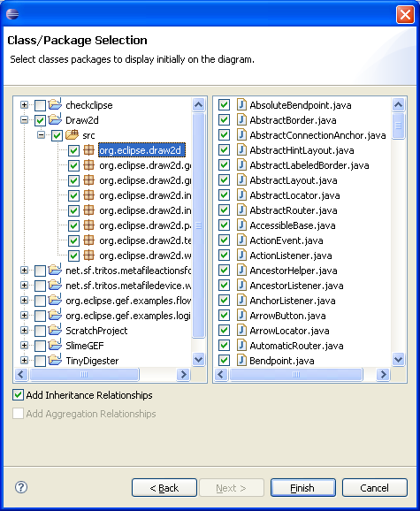Click the src source folder icon

point(72,134)
